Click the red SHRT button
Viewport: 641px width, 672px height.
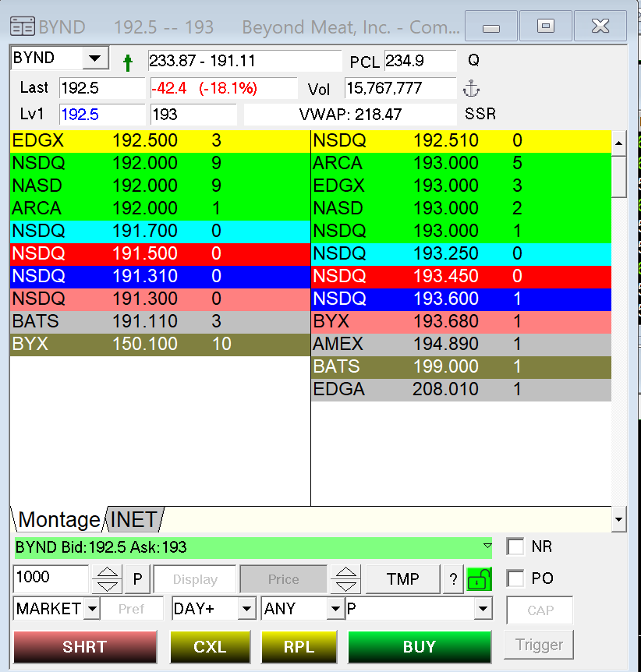click(85, 647)
